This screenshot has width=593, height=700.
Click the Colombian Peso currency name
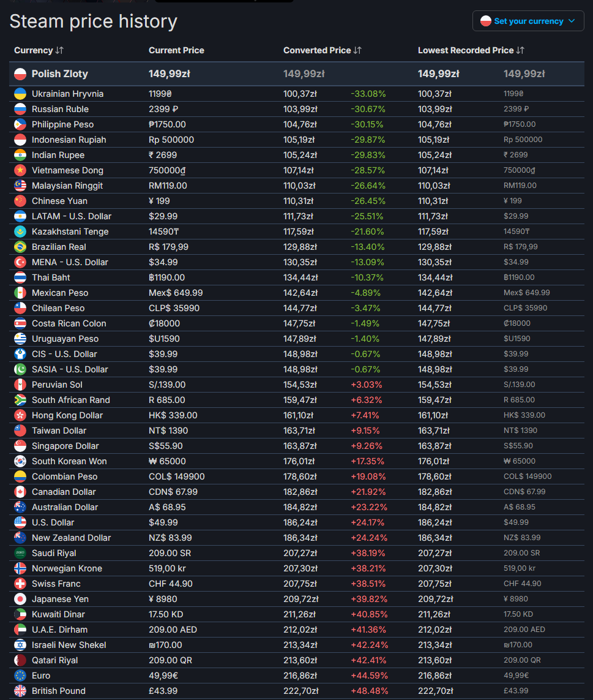point(65,476)
